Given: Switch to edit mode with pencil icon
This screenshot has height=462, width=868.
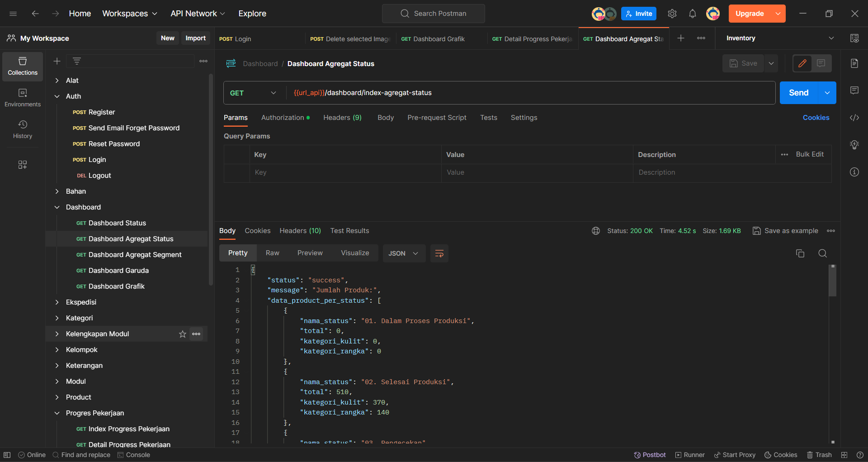Looking at the screenshot, I should tap(802, 63).
